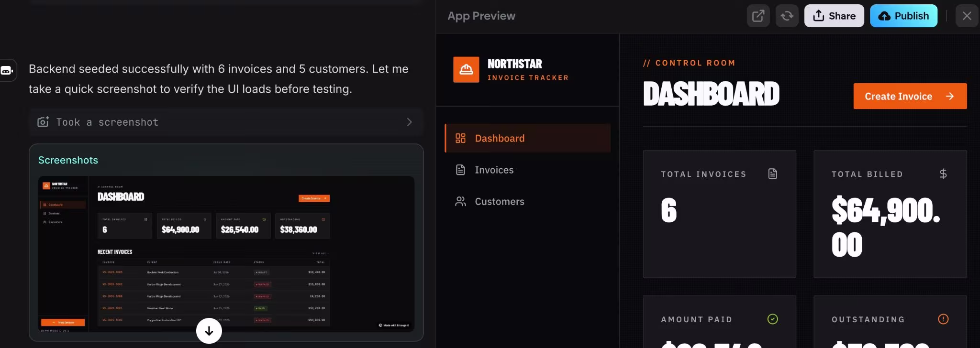The width and height of the screenshot is (980, 348).
Task: Click the 'NORTHSTAR' brand name
Action: pos(515,64)
